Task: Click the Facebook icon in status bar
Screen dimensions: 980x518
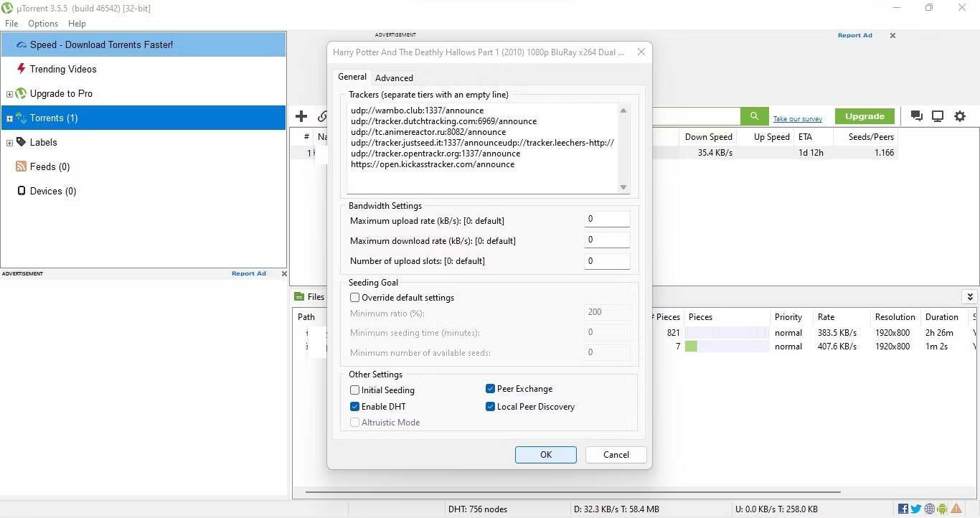Action: pos(903,508)
